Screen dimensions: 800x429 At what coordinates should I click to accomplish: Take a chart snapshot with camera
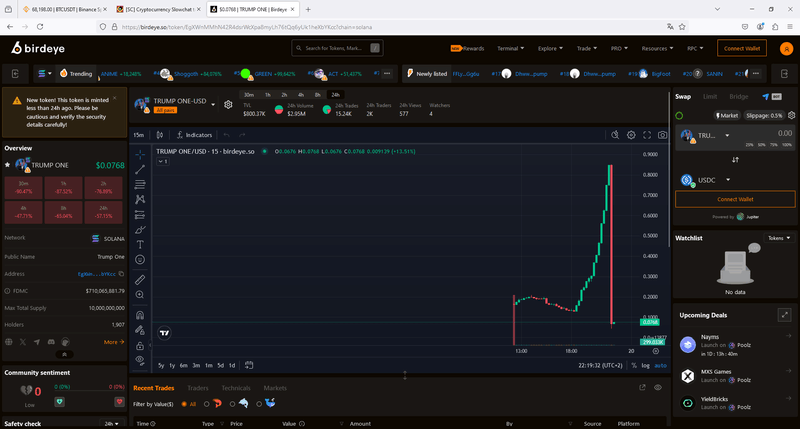tap(662, 135)
